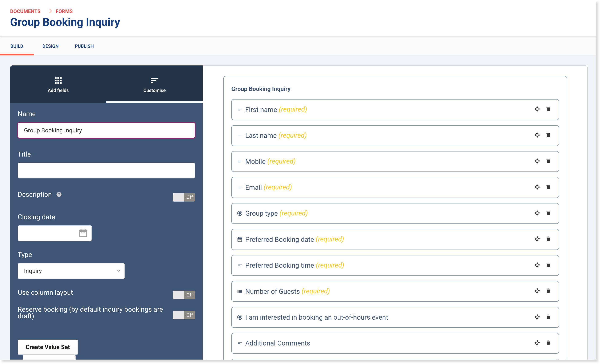Click move handle on Number of Guests
Screen dimensions: 600x364
point(537,291)
